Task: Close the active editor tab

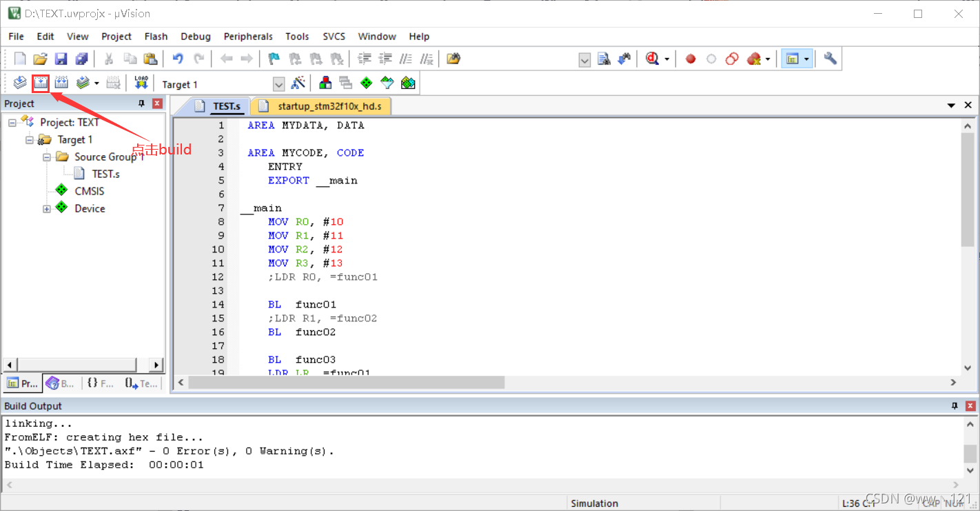Action: pyautogui.click(x=968, y=106)
